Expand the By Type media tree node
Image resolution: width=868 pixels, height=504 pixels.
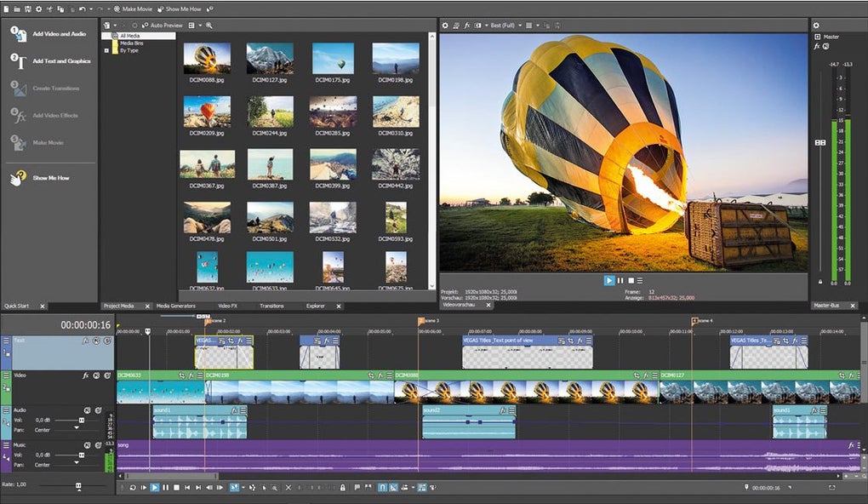click(106, 50)
